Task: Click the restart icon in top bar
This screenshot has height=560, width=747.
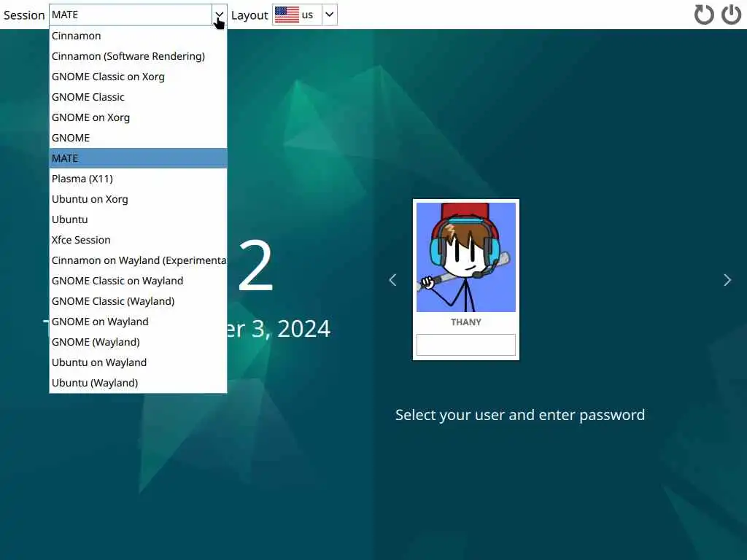Action: [x=704, y=15]
